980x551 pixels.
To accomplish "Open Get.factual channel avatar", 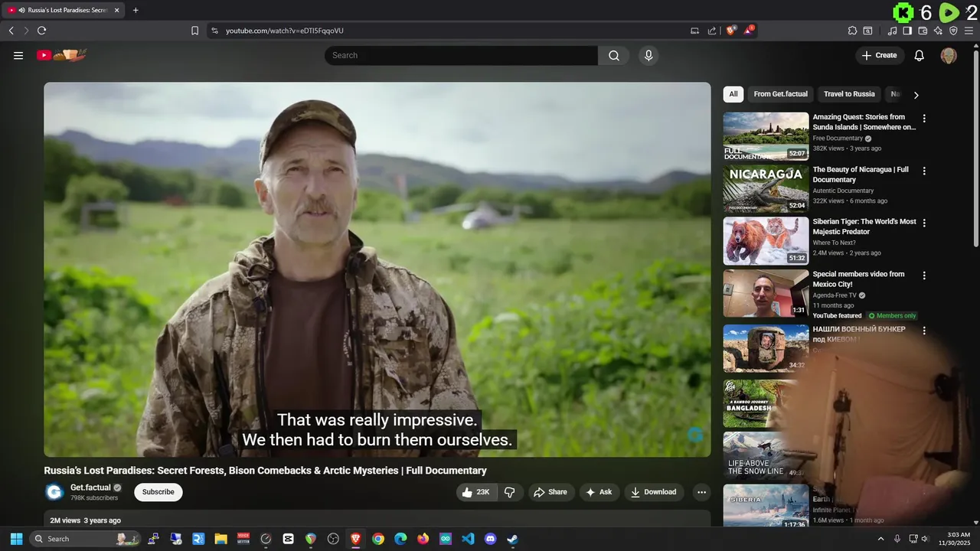I will point(54,492).
